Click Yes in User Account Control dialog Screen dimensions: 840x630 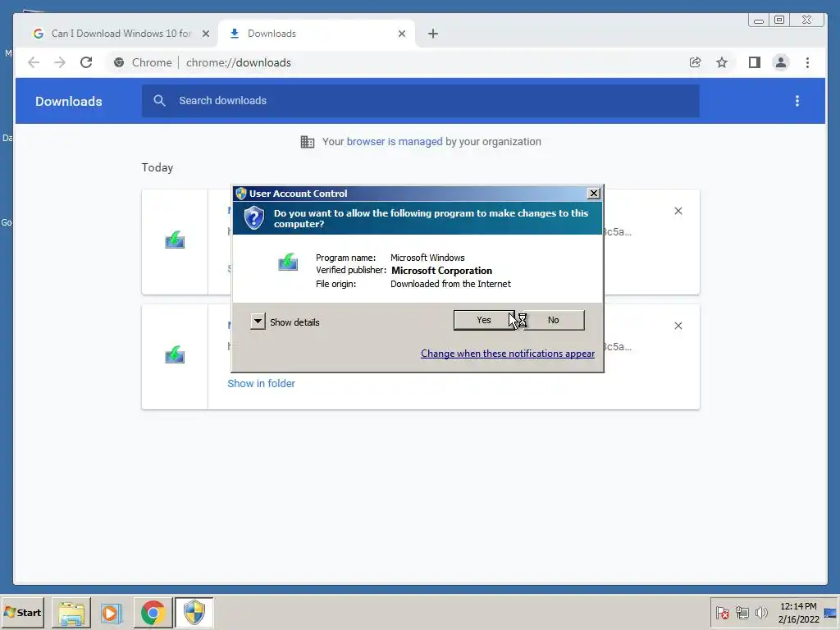click(x=484, y=320)
